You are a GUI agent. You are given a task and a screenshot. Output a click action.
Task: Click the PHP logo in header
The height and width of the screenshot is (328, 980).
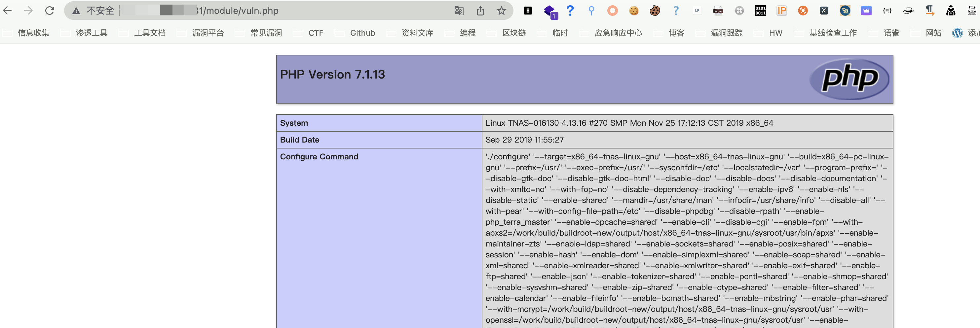pos(849,79)
